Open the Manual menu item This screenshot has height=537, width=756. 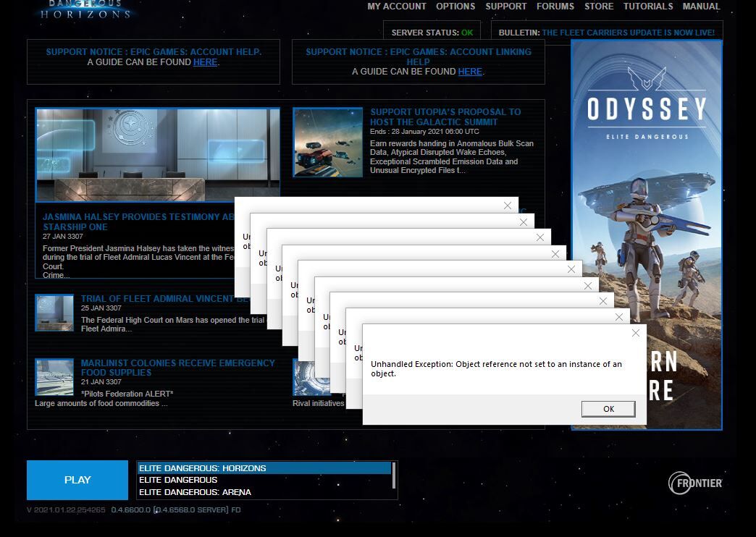coord(701,7)
